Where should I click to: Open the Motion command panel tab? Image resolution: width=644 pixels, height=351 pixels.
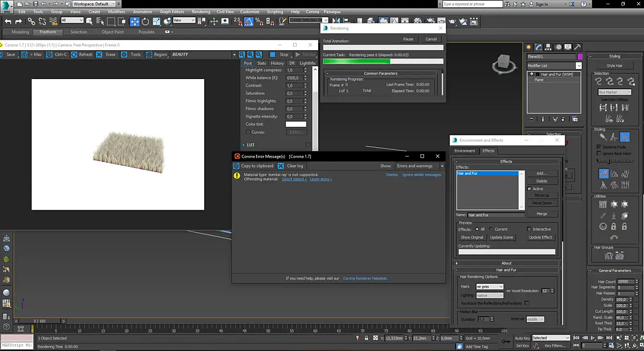tap(558, 47)
